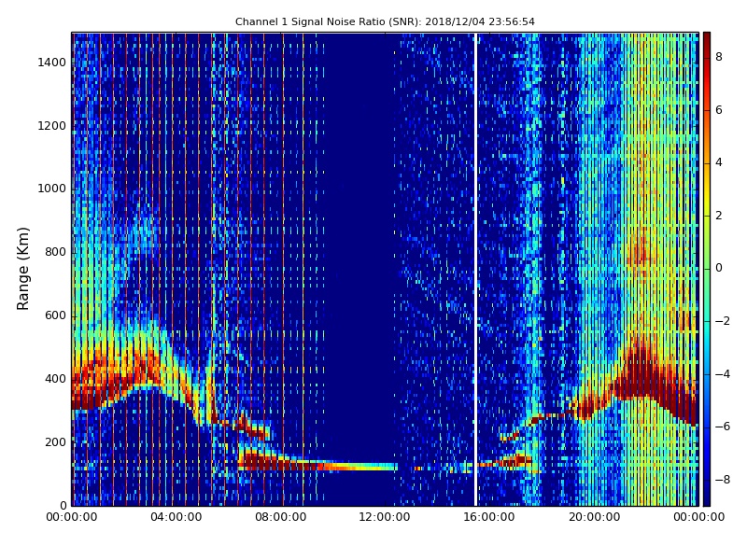Viewport: 747px width, 560px height.
Task: Click the colorbar value 4 label
Action: pyautogui.click(x=719, y=162)
